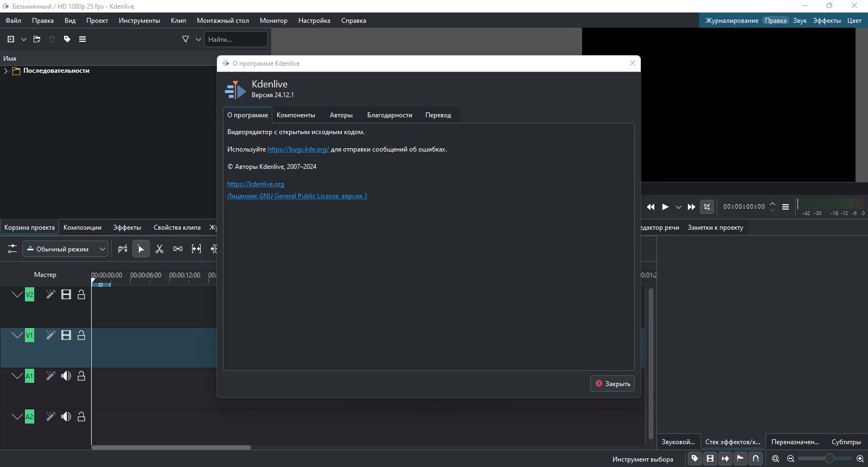Viewport: 868px width, 467px height.
Task: Activate the Selection arrow tool
Action: [x=141, y=249]
